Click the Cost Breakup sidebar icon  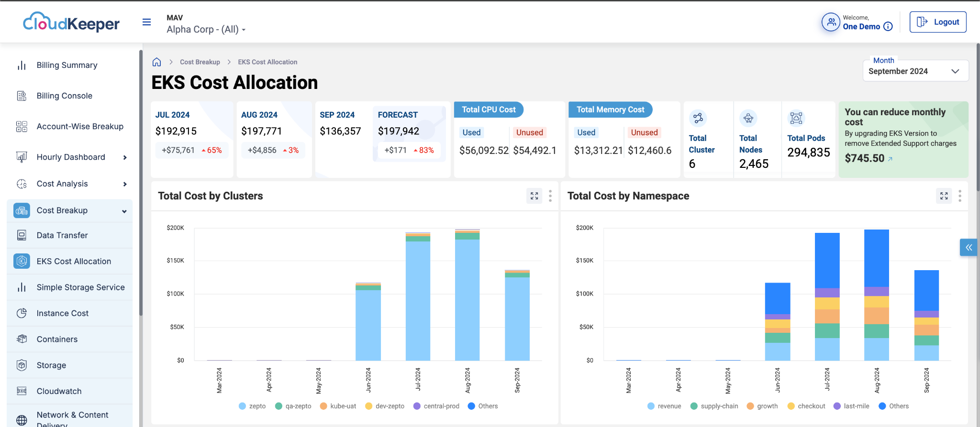point(22,210)
